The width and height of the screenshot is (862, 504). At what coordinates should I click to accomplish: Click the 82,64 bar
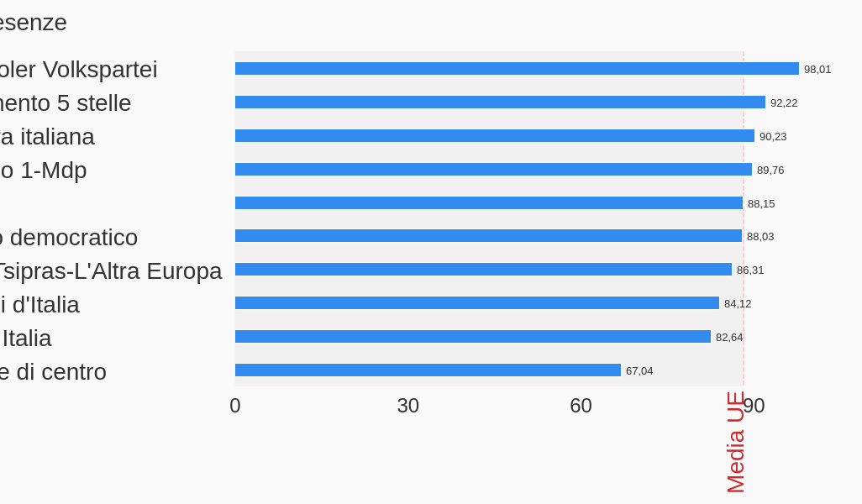(x=472, y=337)
